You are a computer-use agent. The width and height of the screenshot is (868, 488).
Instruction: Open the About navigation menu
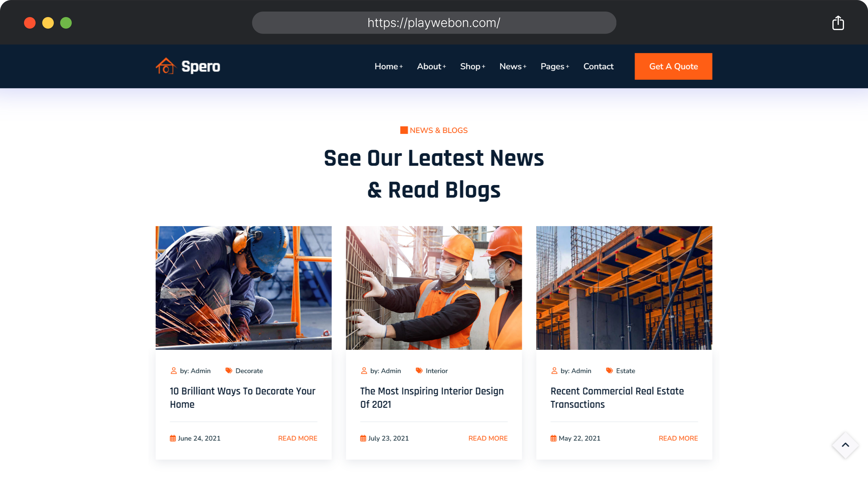pyautogui.click(x=431, y=66)
